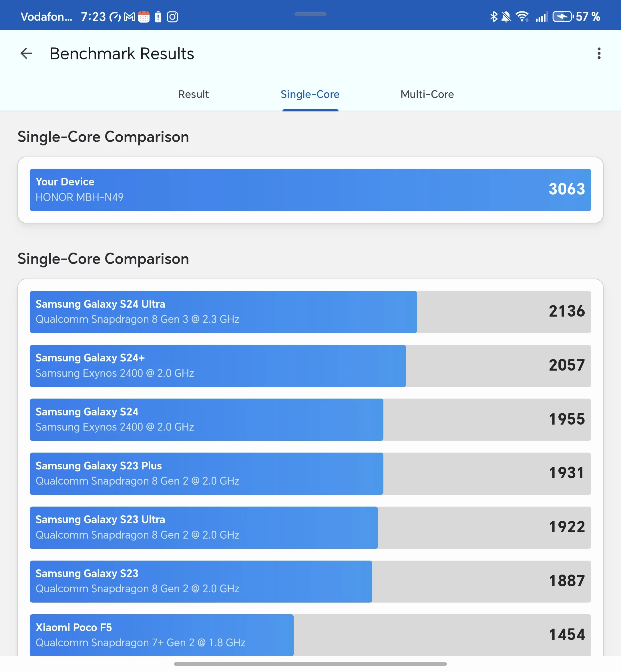621x672 pixels.
Task: Select the Xiaomi Poco F5 entry
Action: pyautogui.click(x=310, y=635)
